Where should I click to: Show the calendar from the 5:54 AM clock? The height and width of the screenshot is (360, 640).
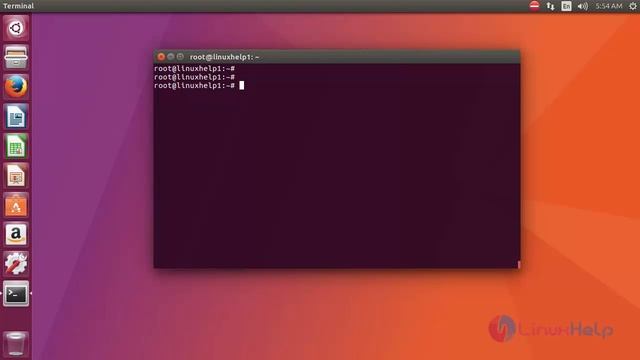[609, 6]
